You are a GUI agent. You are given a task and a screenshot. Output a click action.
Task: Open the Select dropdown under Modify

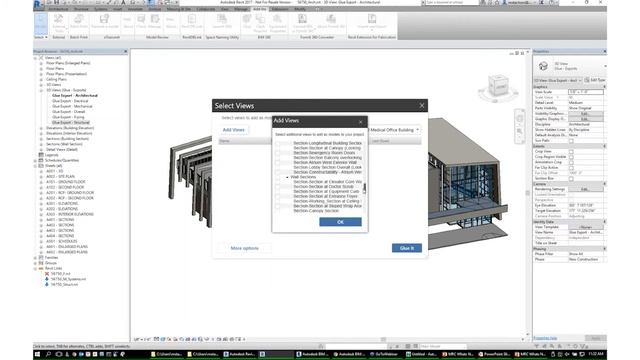click(x=40, y=37)
